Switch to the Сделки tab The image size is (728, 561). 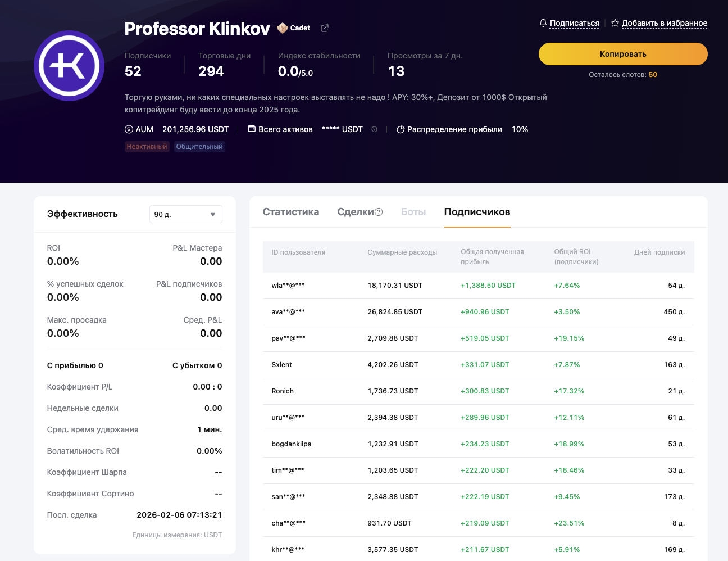click(356, 212)
